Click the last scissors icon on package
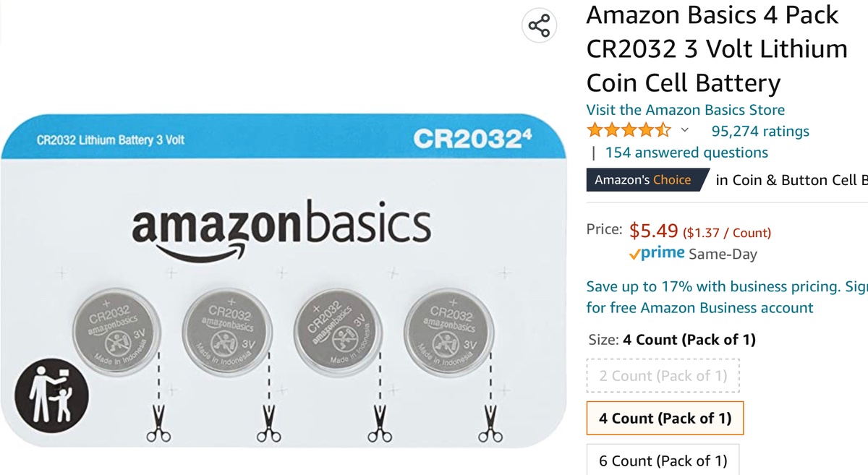The width and height of the screenshot is (868, 475). pos(490,424)
